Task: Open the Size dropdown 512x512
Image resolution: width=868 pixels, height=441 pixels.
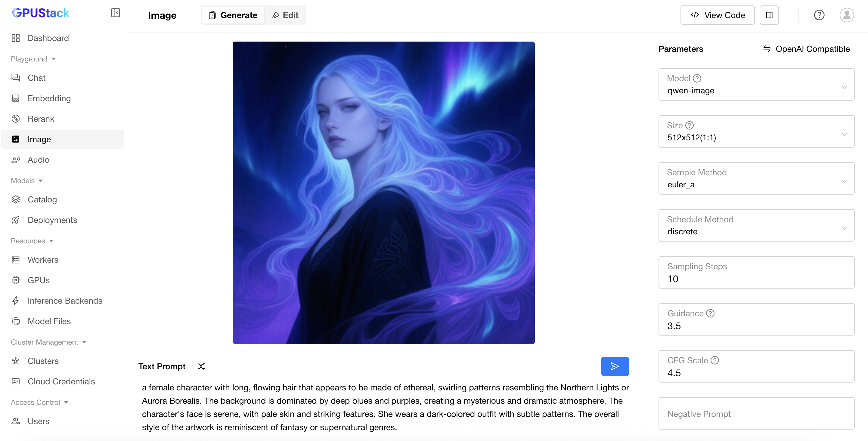Action: tap(756, 131)
